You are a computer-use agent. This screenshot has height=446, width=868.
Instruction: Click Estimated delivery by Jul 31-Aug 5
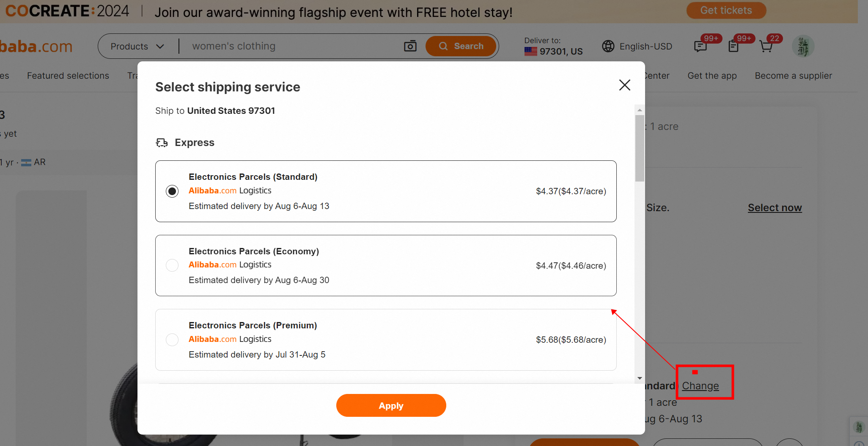257,355
